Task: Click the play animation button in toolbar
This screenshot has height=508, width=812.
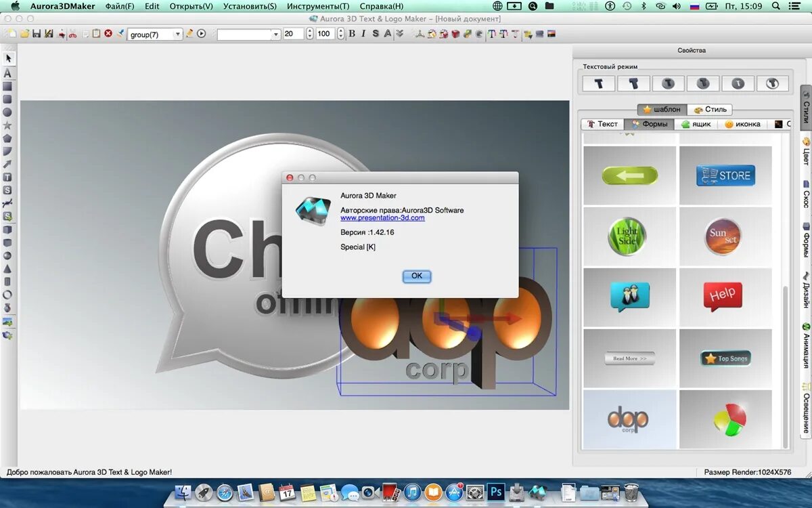Action: click(x=201, y=34)
